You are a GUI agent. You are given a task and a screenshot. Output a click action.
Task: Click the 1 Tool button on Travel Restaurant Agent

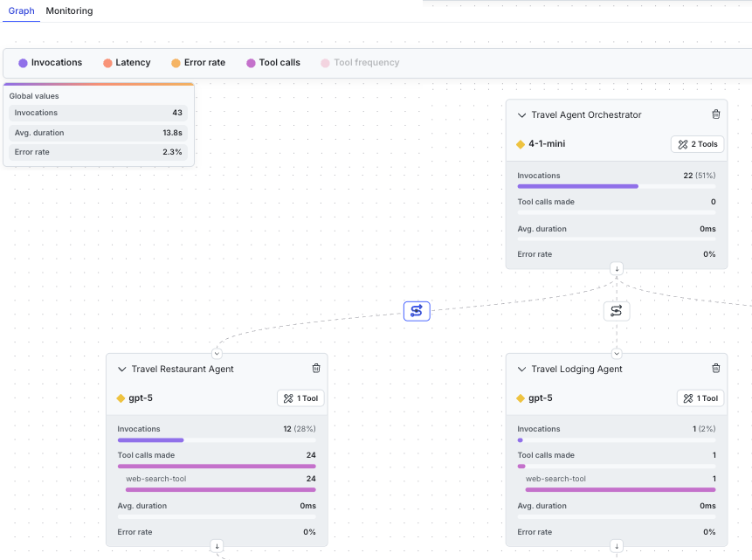click(x=300, y=398)
